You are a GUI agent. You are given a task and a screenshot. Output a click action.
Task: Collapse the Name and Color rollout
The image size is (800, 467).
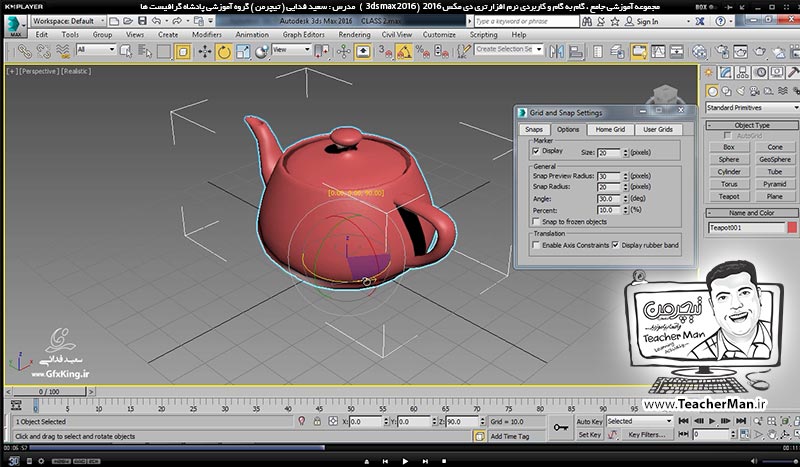click(x=752, y=213)
